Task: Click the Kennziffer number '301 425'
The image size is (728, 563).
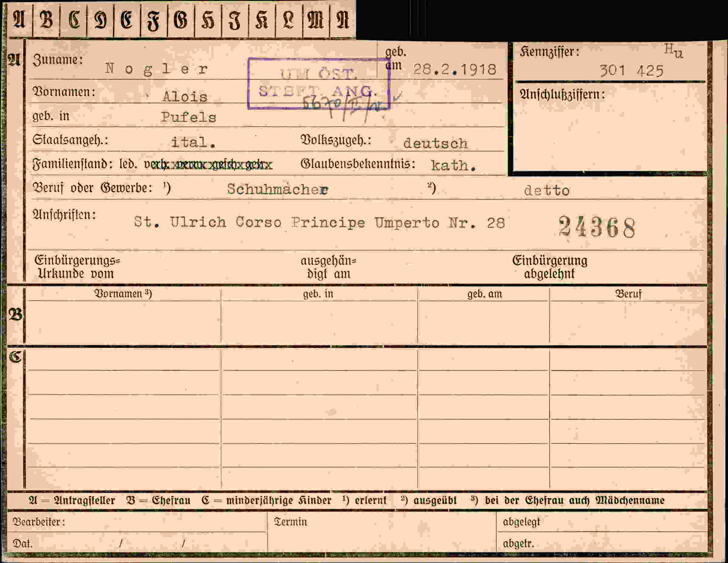Action: click(x=631, y=71)
